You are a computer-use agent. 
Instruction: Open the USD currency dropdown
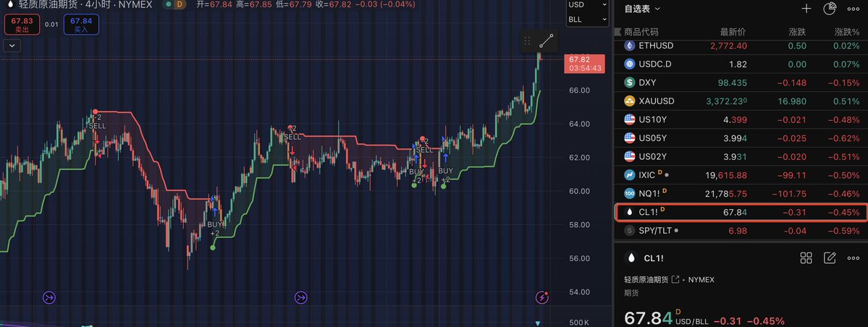pyautogui.click(x=587, y=5)
